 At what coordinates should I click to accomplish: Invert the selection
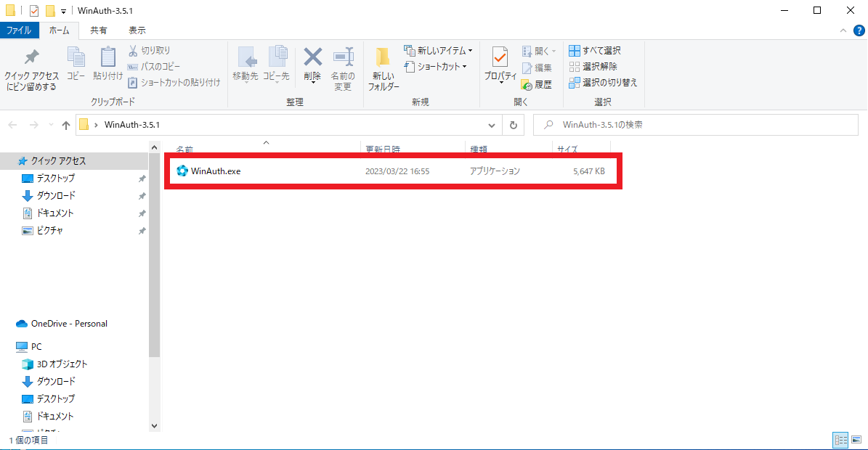click(x=603, y=82)
